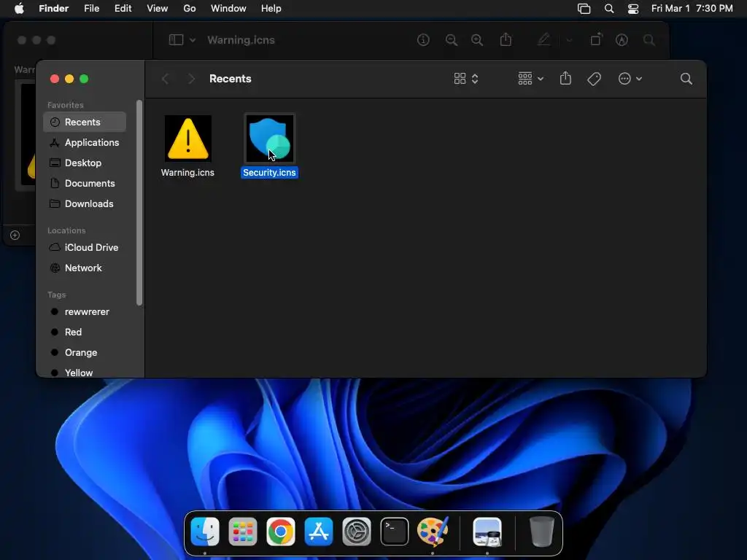The height and width of the screenshot is (560, 747).
Task: Zoom out in the Preview window
Action: pyautogui.click(x=451, y=40)
